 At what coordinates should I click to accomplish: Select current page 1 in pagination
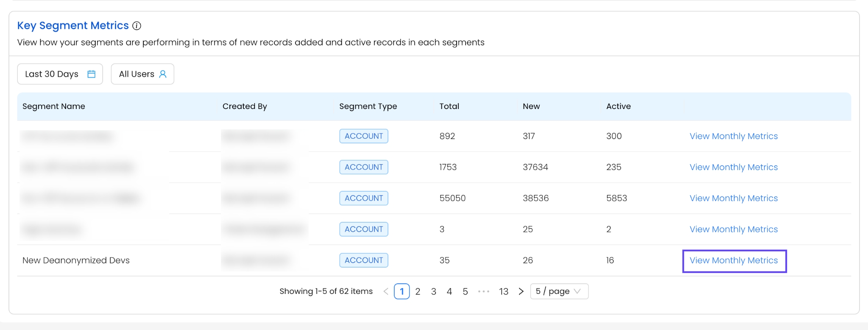click(402, 291)
